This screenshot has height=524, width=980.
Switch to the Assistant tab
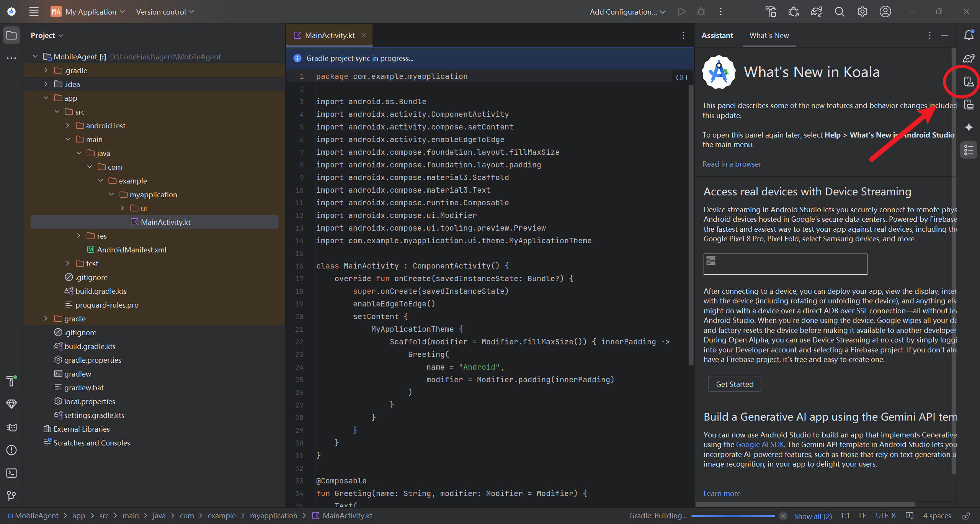point(717,35)
